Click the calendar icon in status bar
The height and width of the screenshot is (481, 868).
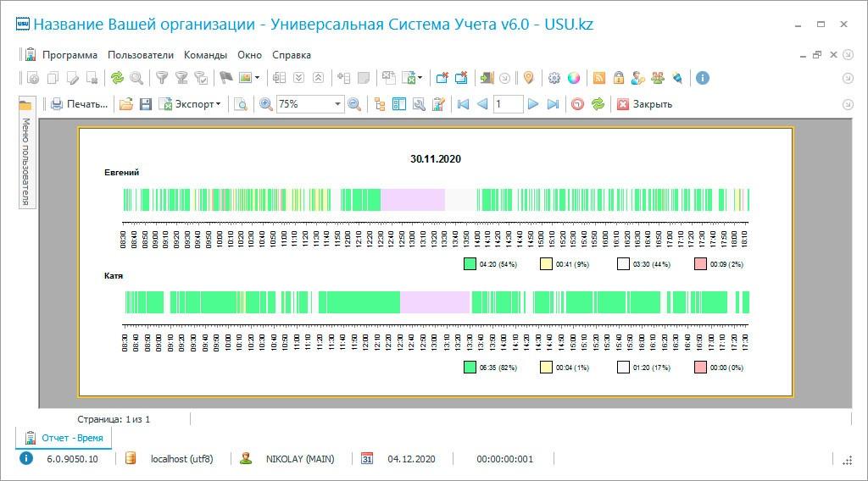[x=366, y=458]
